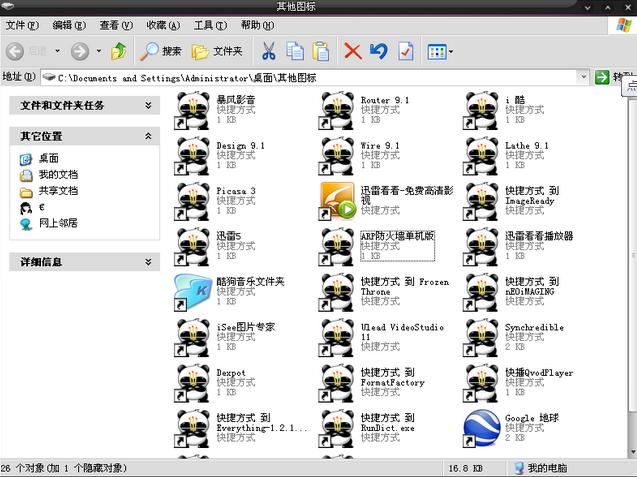Screen dimensions: 637x477
Task: Open the 桌面 link in sidebar
Action: tap(48, 158)
